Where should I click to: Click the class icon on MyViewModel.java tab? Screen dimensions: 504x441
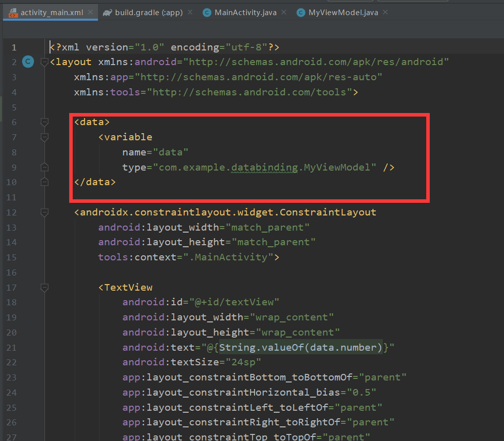pyautogui.click(x=301, y=13)
